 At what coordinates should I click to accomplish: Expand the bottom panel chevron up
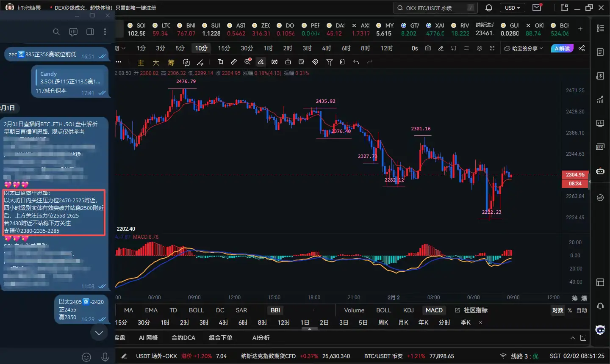(573, 338)
